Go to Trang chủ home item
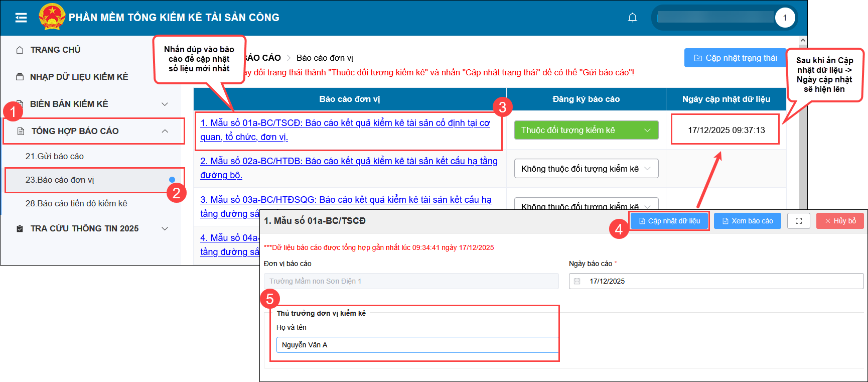Image resolution: width=868 pixels, height=382 pixels. point(55,50)
